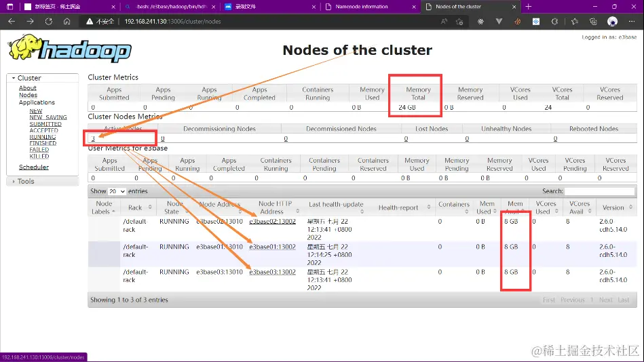Sort table by Health-report column
This screenshot has width=644, height=362.
[x=402, y=207]
